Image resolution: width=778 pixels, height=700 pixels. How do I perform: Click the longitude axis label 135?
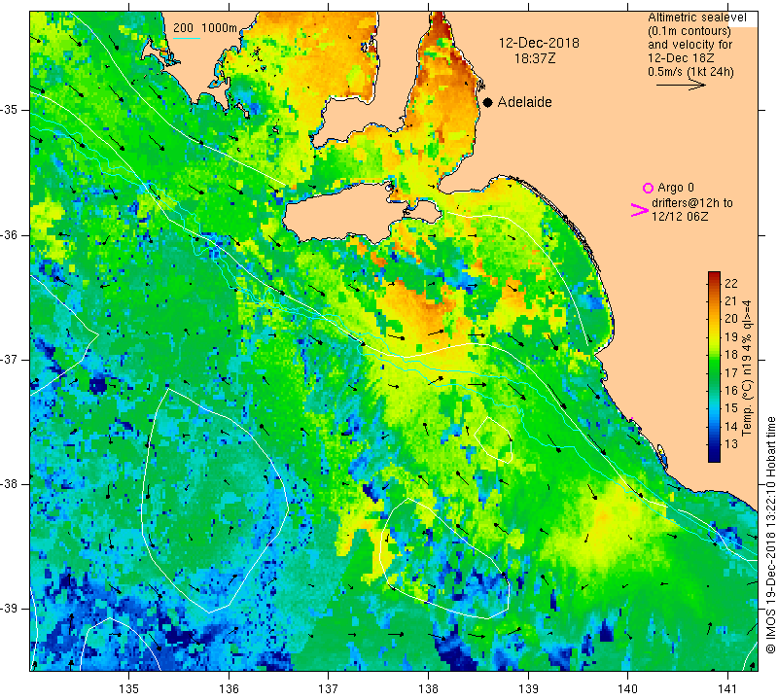(x=129, y=688)
